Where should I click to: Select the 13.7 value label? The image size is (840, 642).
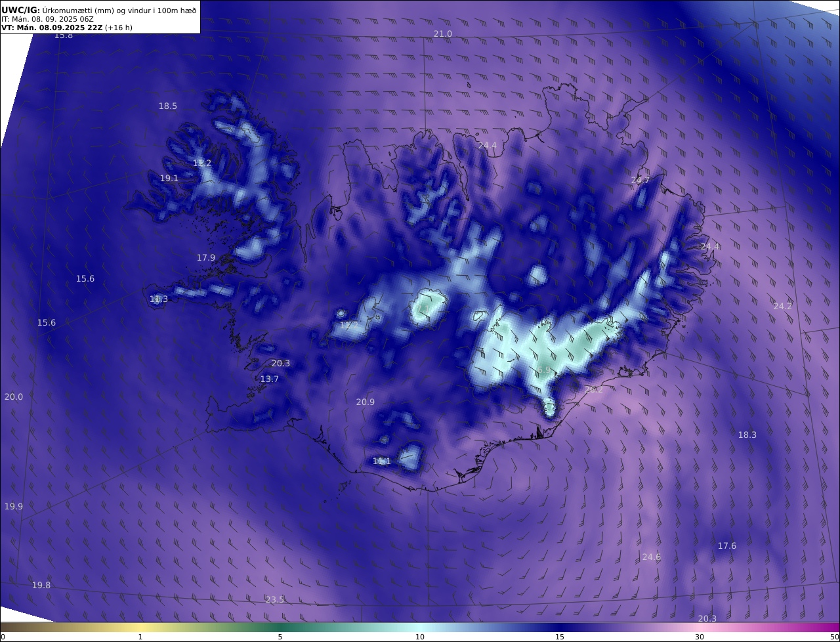(270, 379)
